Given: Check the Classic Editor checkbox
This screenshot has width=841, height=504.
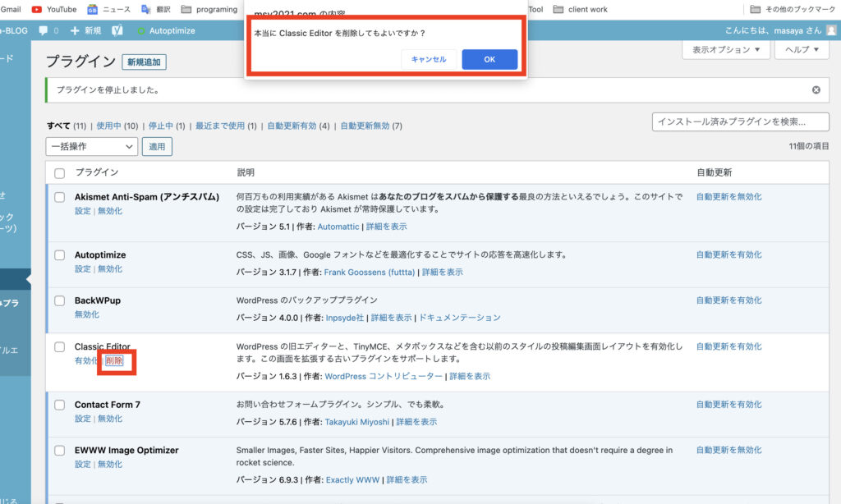Looking at the screenshot, I should (59, 347).
